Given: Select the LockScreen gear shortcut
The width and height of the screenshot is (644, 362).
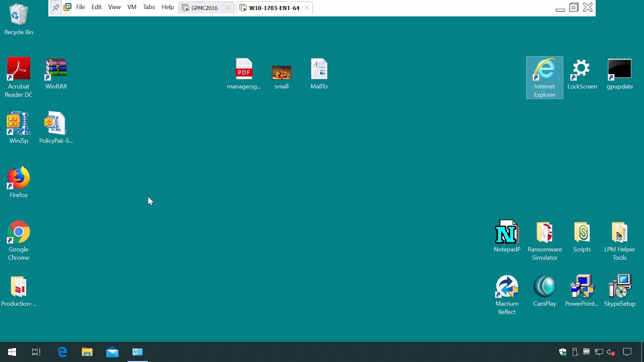Looking at the screenshot, I should point(582,74).
